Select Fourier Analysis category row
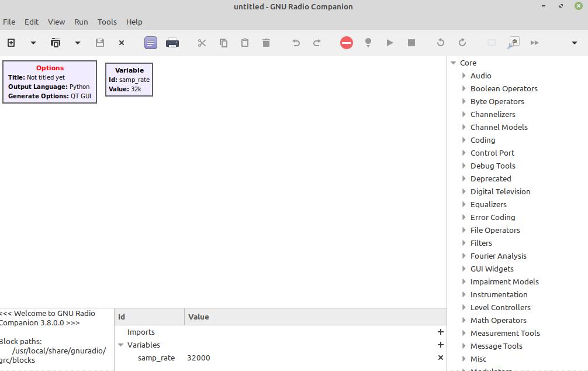Viewport: 588px width, 371px height. tap(517, 256)
